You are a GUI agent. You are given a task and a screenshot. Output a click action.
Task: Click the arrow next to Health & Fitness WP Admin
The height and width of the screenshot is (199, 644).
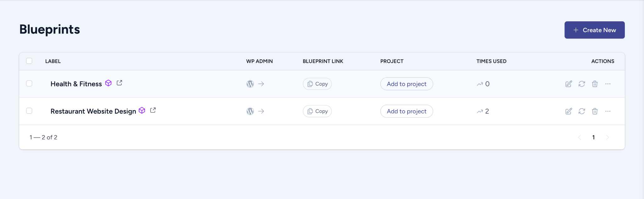pyautogui.click(x=261, y=84)
